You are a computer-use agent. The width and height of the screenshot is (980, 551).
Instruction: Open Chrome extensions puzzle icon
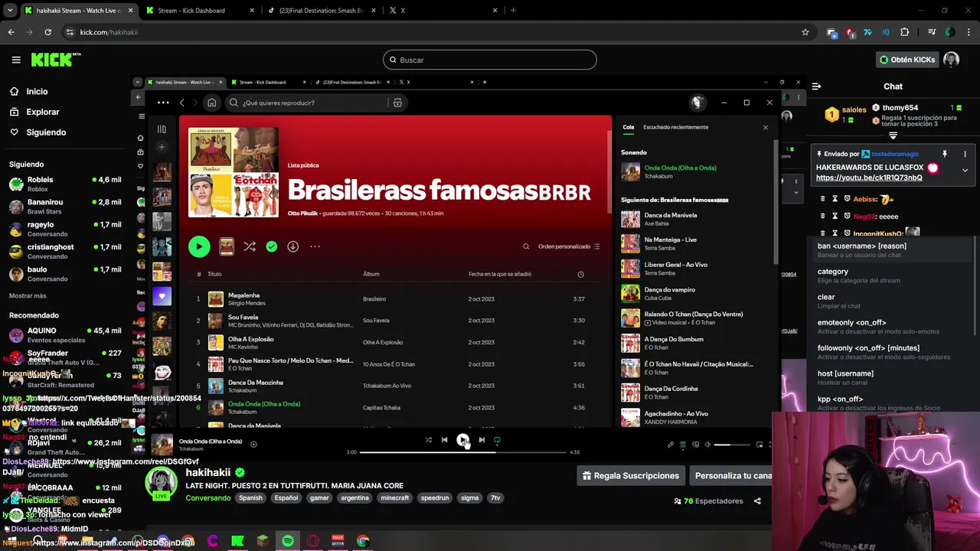coord(905,32)
